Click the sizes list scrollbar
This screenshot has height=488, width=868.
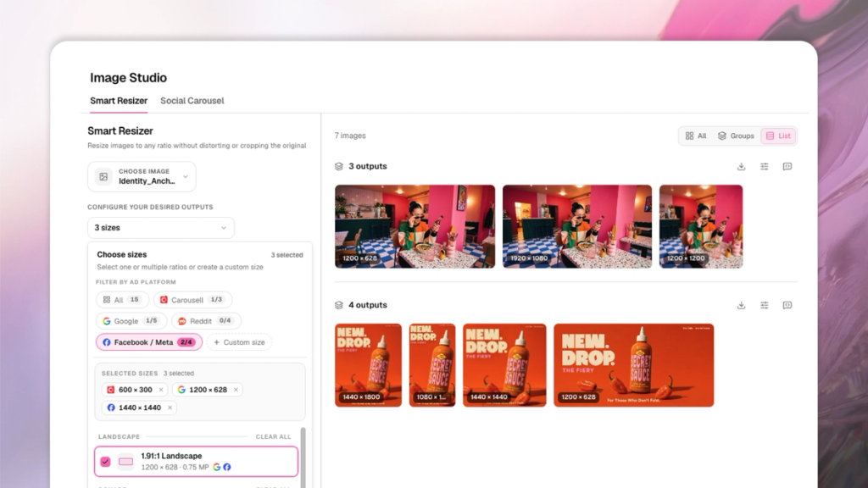tap(303, 457)
